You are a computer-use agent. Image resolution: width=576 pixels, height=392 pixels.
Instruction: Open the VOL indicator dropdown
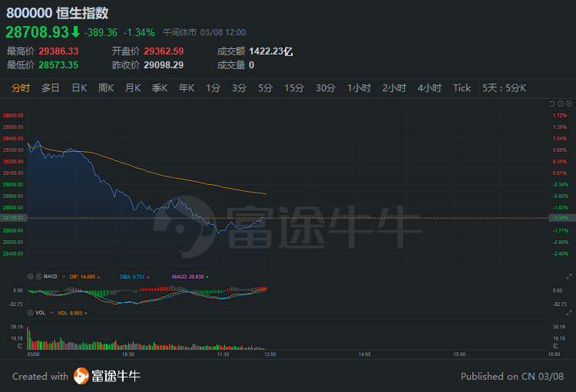point(51,313)
